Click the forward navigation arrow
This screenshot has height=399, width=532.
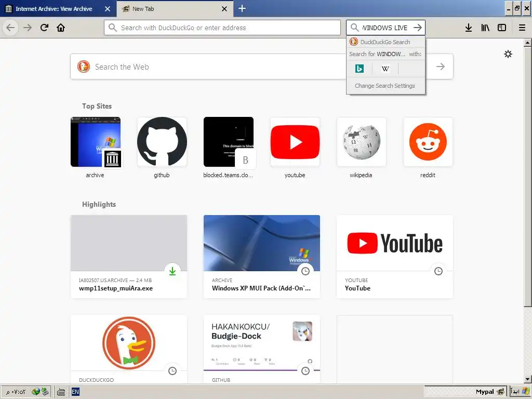click(x=28, y=28)
